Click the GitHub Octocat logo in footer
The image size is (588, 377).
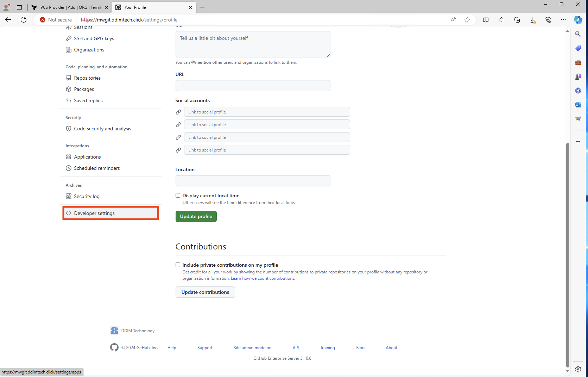(x=114, y=348)
